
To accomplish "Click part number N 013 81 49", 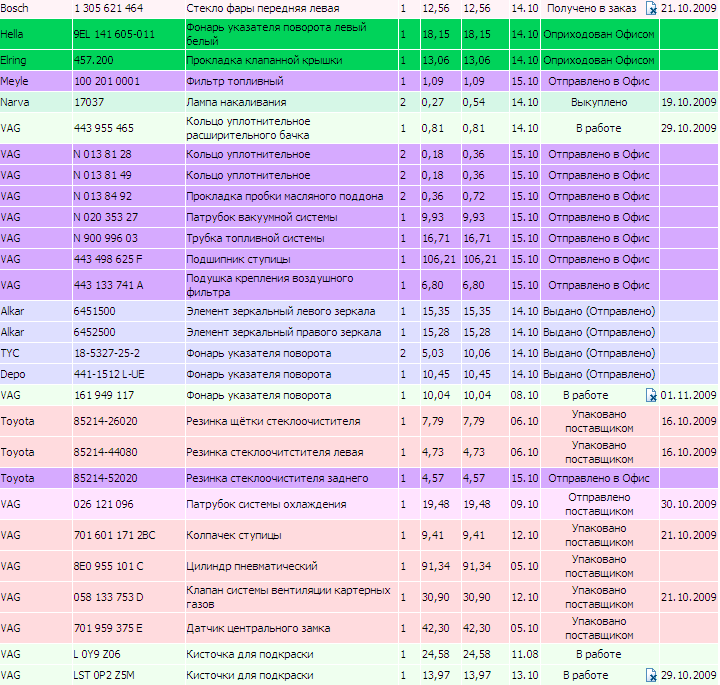I will (102, 175).
